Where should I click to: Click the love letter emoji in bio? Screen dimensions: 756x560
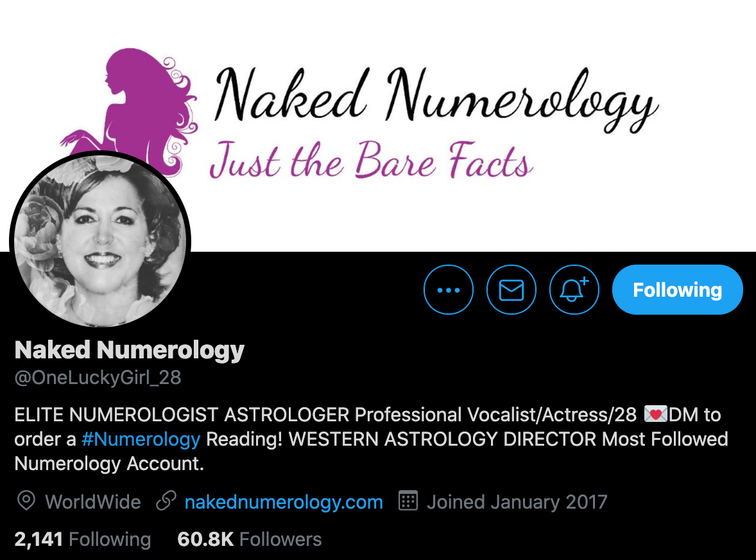coord(655,414)
